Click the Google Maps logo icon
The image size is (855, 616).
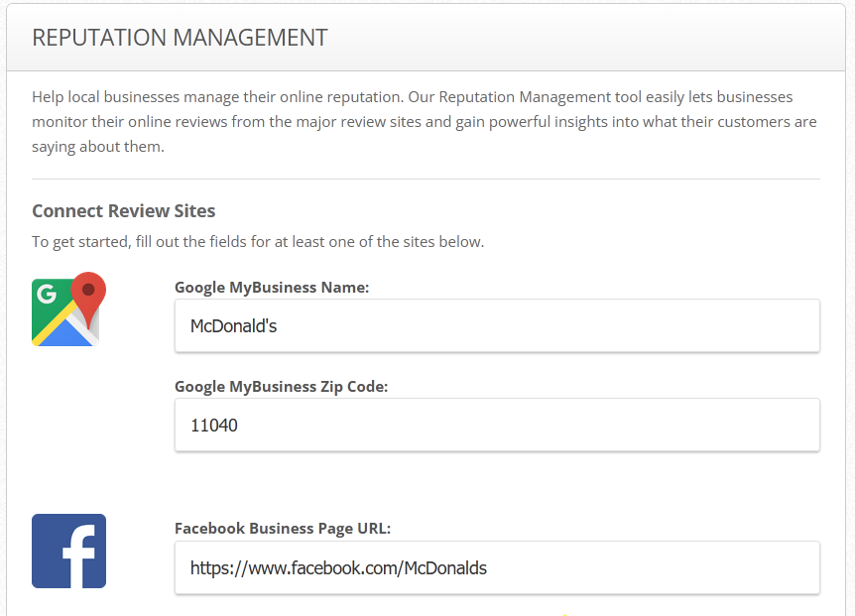68,309
